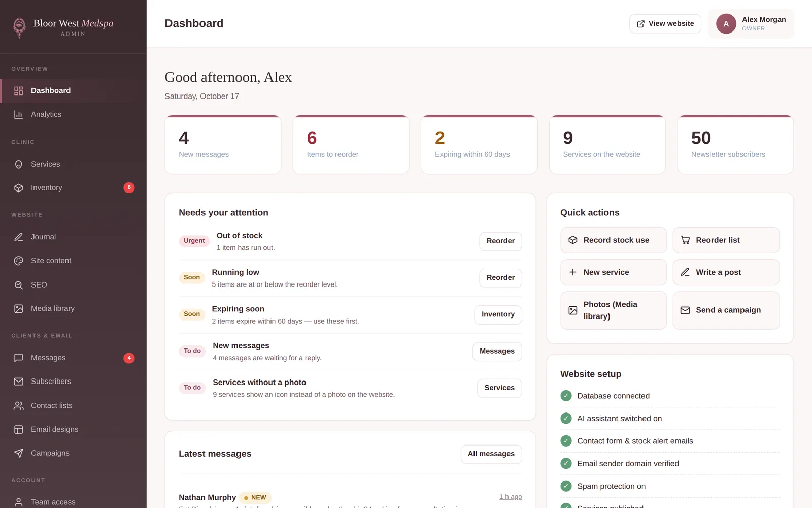Open All messages button
Screen dimensions: 812x508
491,454
